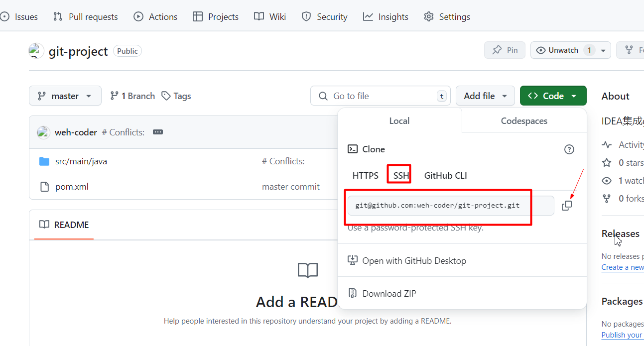Viewport: 644px width, 346px height.
Task: Click the Public visibility badge
Action: click(128, 51)
